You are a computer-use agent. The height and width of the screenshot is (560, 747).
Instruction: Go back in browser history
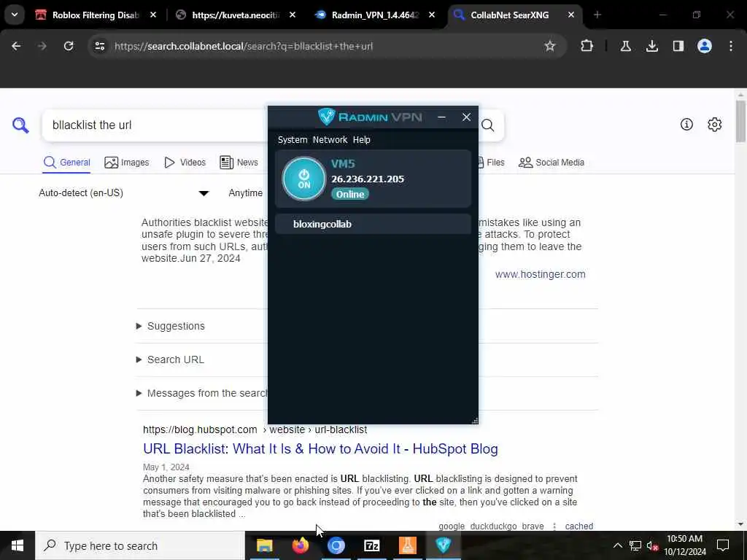click(16, 46)
